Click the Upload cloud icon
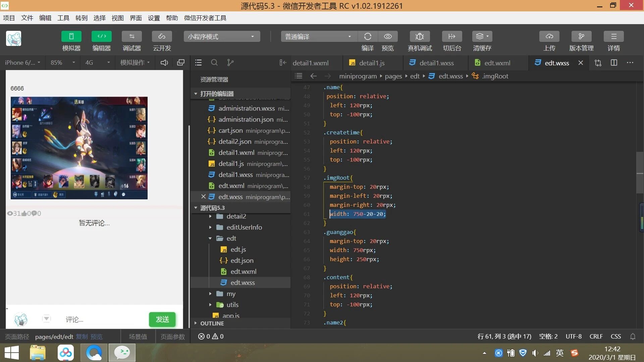The width and height of the screenshot is (644, 362). click(x=549, y=37)
